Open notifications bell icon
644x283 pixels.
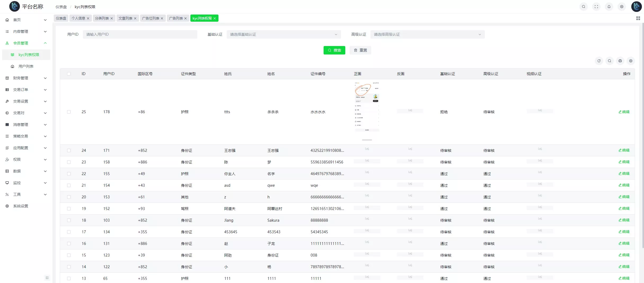click(x=609, y=7)
